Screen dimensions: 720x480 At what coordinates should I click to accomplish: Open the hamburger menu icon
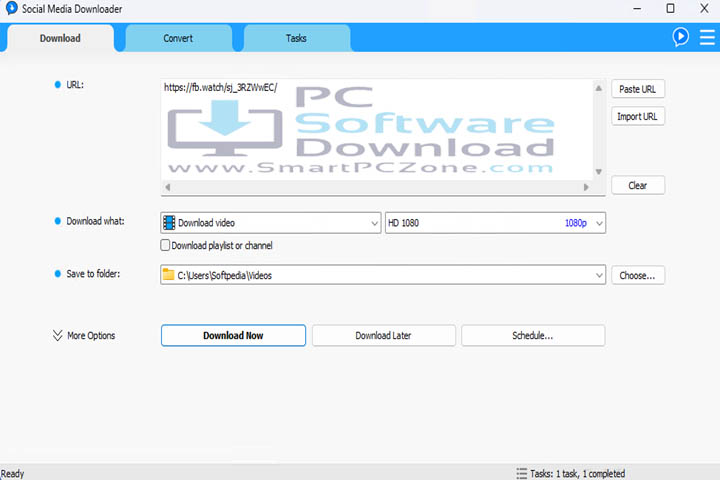pos(707,37)
